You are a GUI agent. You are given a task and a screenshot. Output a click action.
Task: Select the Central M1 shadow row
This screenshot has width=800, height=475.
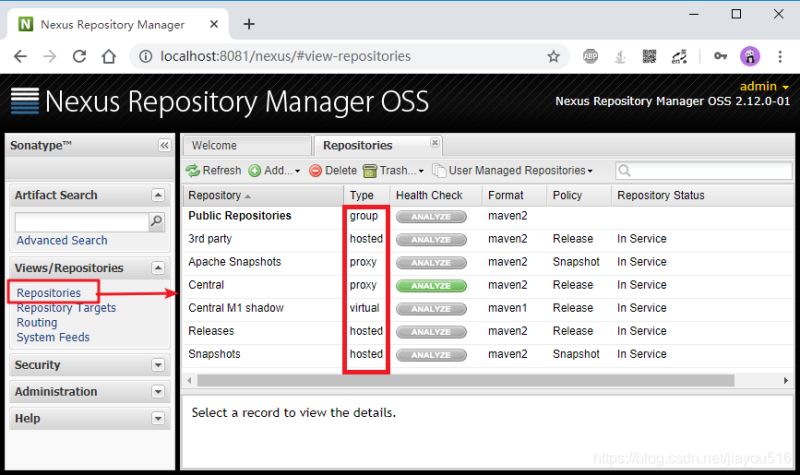point(487,308)
